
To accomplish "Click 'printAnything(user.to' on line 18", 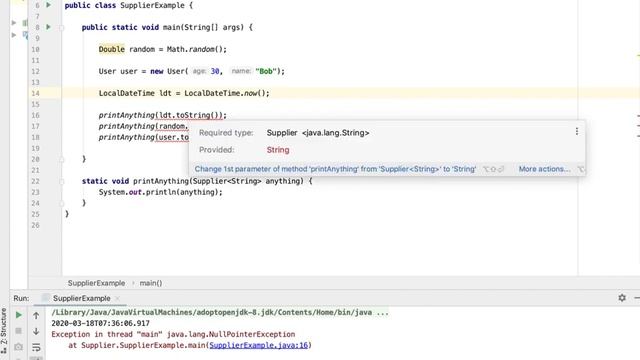I will pos(143,138).
